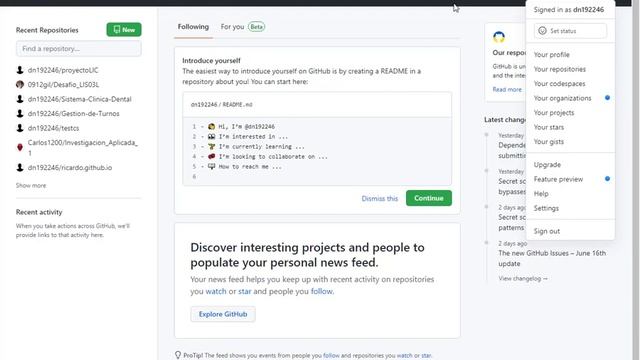Select Upgrade in the user menu
This screenshot has height=360, width=640.
(x=547, y=165)
